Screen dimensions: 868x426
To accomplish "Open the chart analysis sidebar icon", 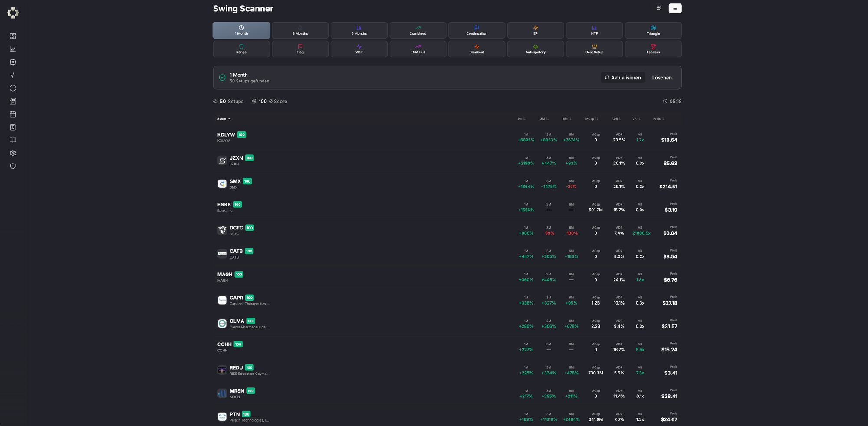I will click(13, 49).
